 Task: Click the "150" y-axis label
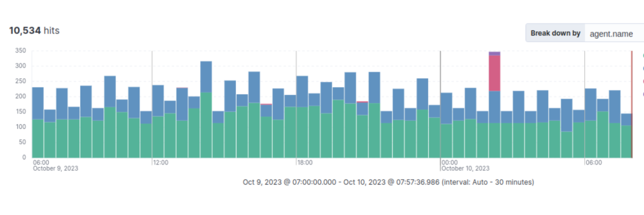point(21,111)
